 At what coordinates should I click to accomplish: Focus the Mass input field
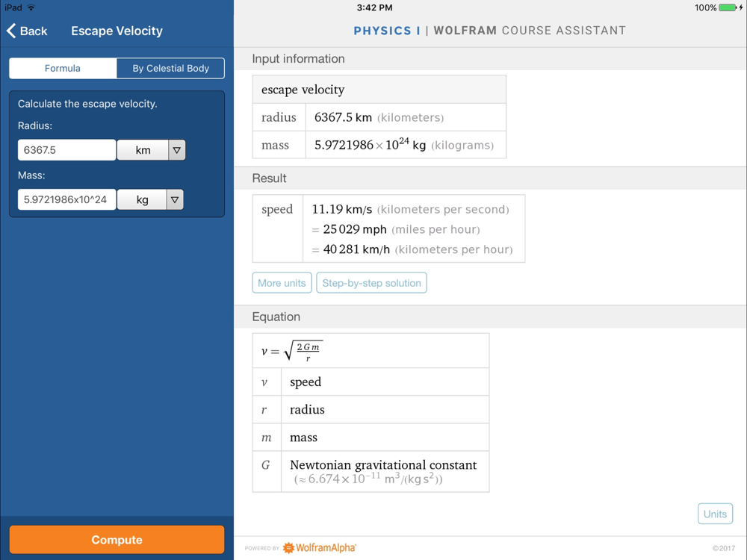tap(66, 199)
